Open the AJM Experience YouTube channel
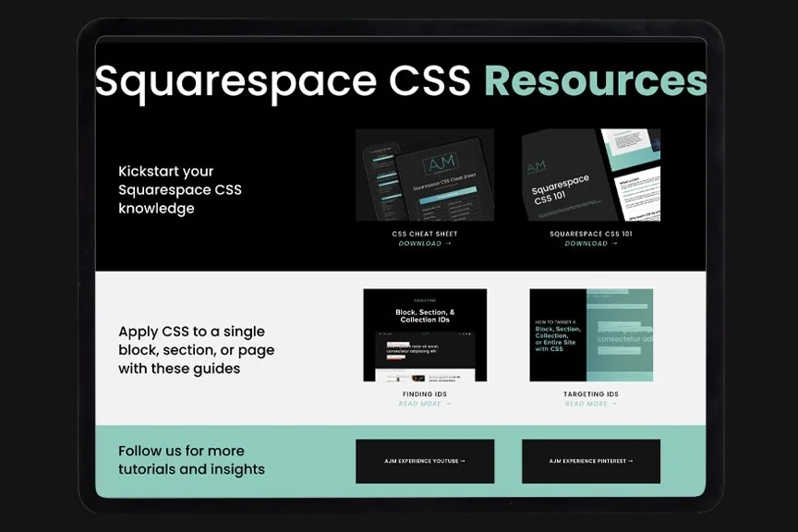This screenshot has width=798, height=532. [x=424, y=461]
